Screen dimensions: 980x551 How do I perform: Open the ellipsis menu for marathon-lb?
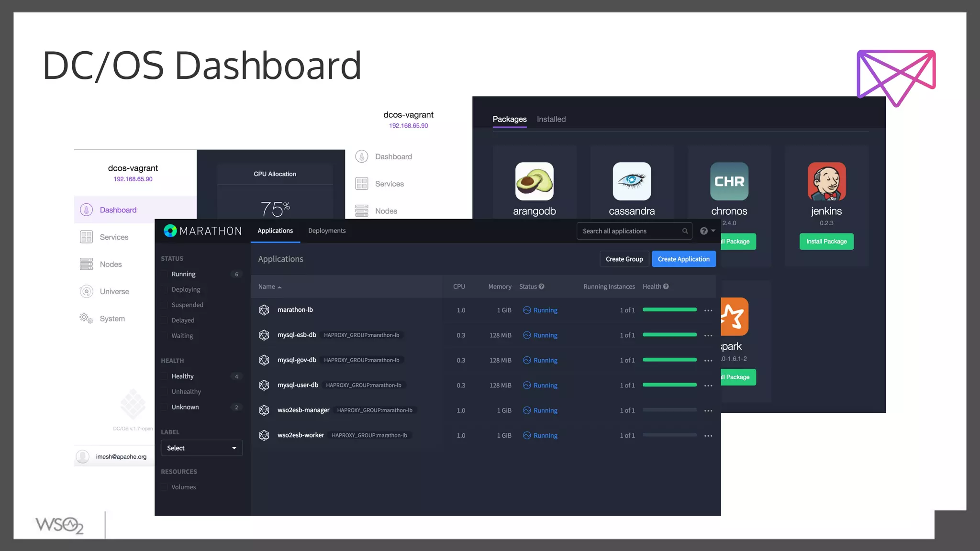pyautogui.click(x=708, y=310)
